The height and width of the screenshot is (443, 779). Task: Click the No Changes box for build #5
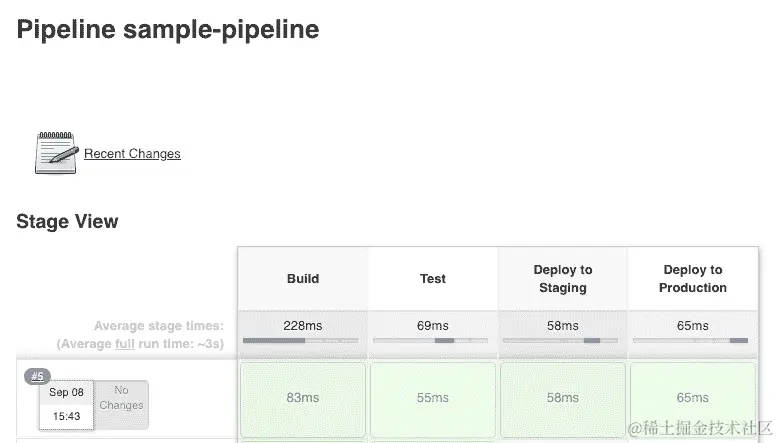[x=122, y=398]
